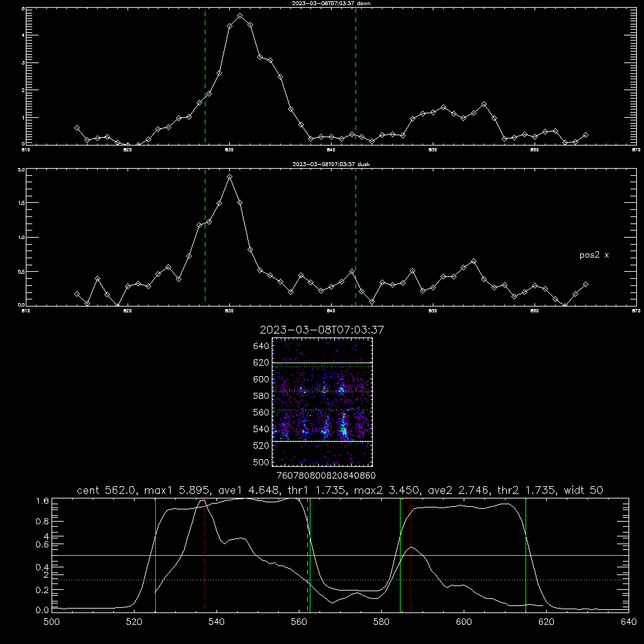Click the solid green line beside the second red dotted line

coord(400,554)
